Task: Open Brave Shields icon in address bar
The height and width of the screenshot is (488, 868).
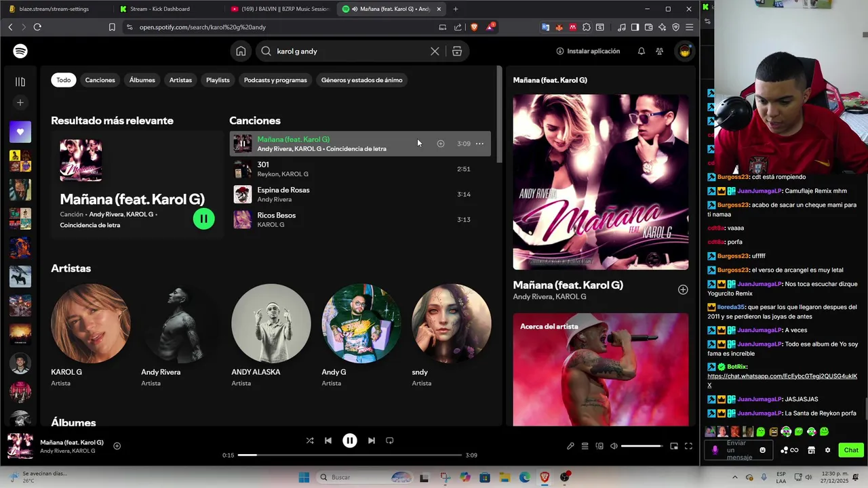Action: [x=473, y=27]
